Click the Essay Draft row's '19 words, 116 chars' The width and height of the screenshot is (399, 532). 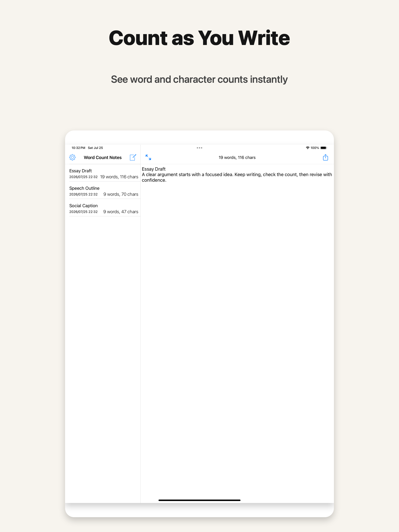[119, 177]
